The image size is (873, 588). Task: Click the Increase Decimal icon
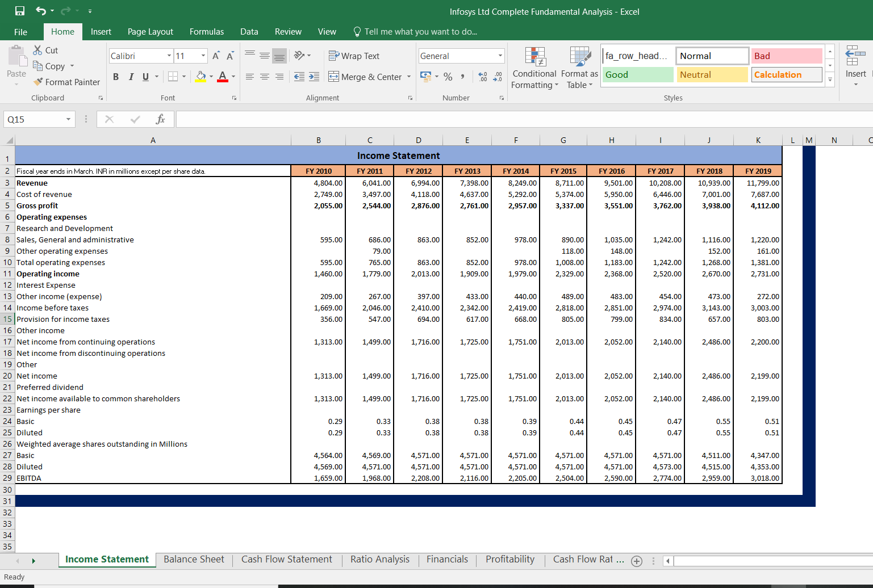tap(483, 76)
